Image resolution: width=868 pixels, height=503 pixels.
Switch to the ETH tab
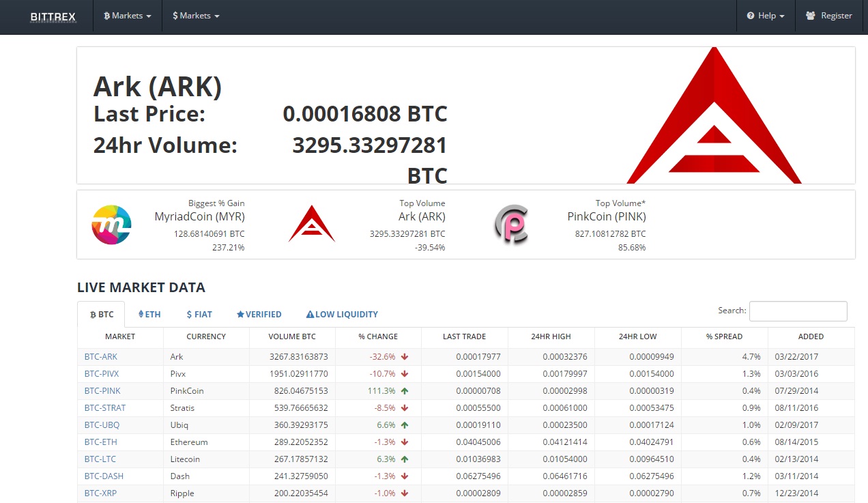[149, 315]
